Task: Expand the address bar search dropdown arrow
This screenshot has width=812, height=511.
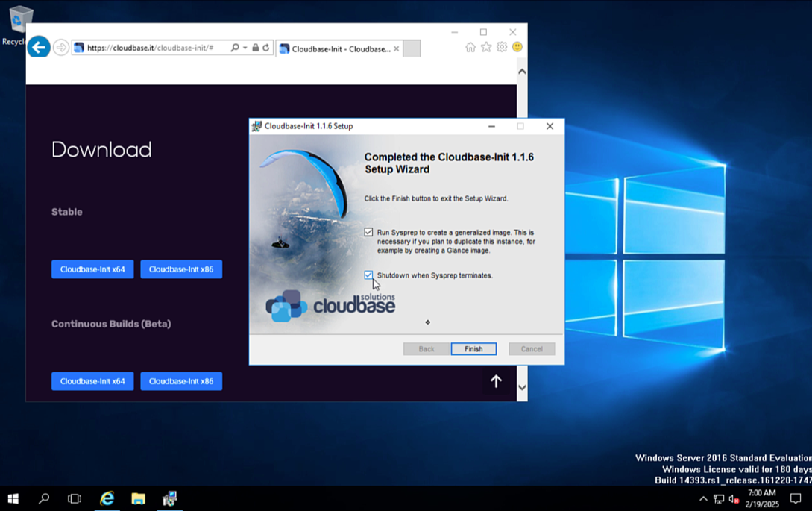Action: click(x=245, y=48)
